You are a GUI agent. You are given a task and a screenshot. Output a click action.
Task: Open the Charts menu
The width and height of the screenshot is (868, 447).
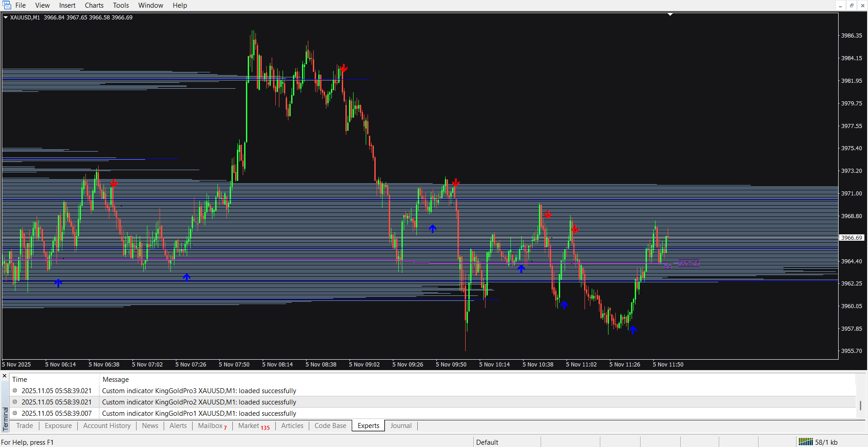point(94,5)
